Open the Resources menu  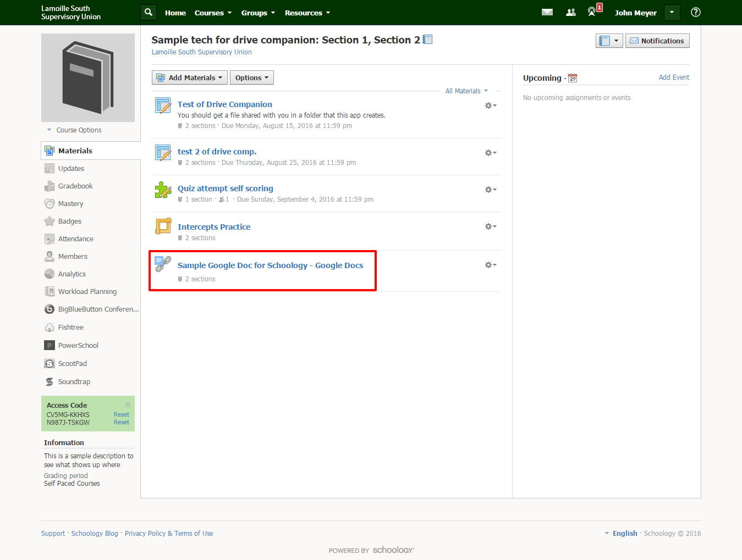307,13
